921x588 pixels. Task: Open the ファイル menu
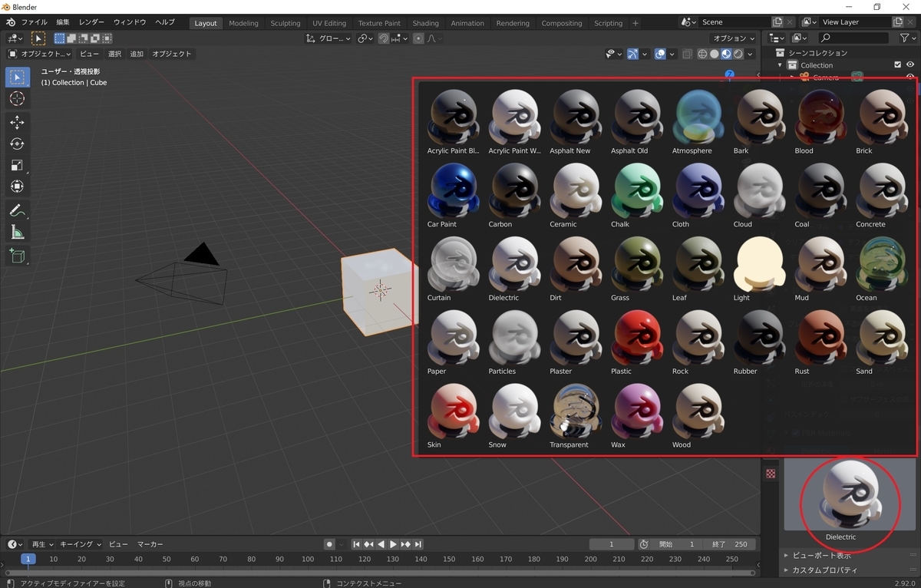click(x=34, y=23)
